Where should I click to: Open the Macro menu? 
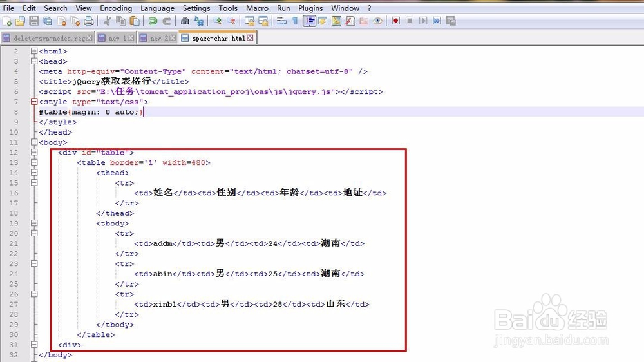(257, 8)
